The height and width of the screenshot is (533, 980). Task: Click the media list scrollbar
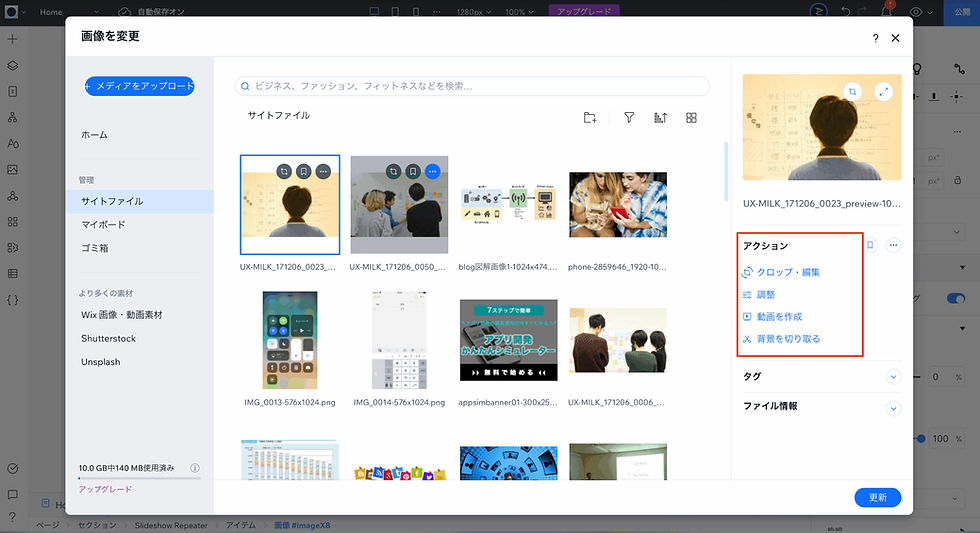pyautogui.click(x=726, y=172)
